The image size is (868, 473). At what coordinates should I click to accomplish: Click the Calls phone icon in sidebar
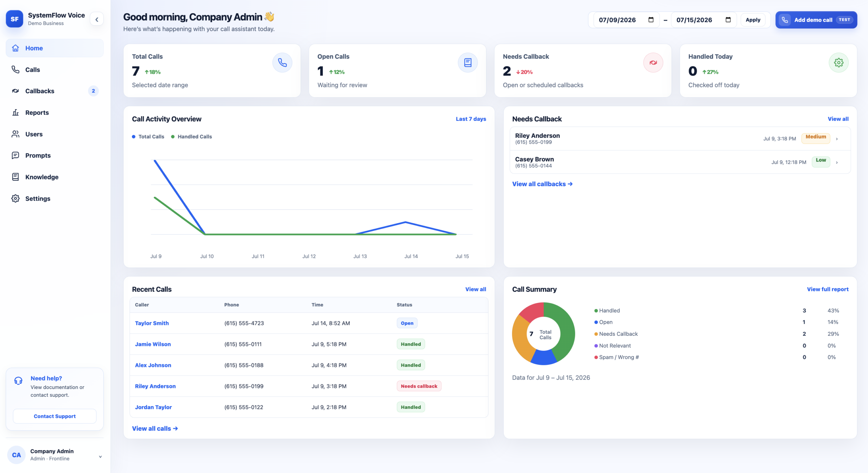[16, 69]
